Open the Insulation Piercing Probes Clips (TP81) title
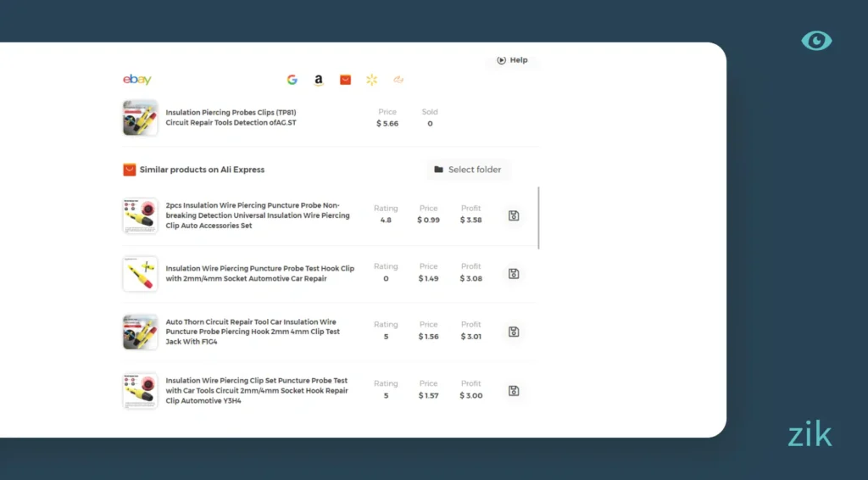Viewport: 868px width, 480px height. pos(231,117)
